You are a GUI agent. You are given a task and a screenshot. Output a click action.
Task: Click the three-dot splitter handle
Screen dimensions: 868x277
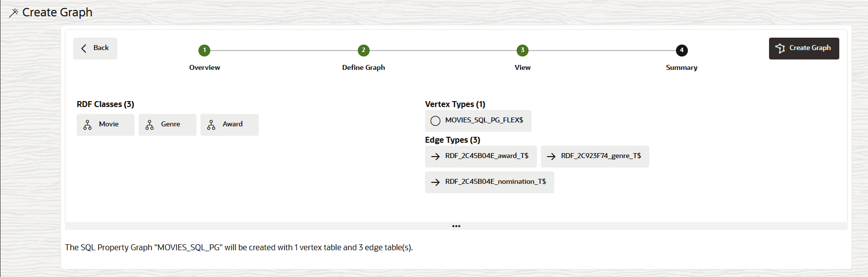(456, 226)
